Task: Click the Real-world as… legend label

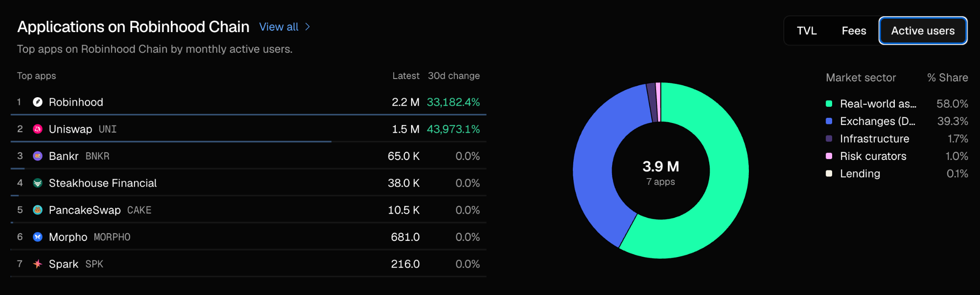Action: click(x=878, y=104)
